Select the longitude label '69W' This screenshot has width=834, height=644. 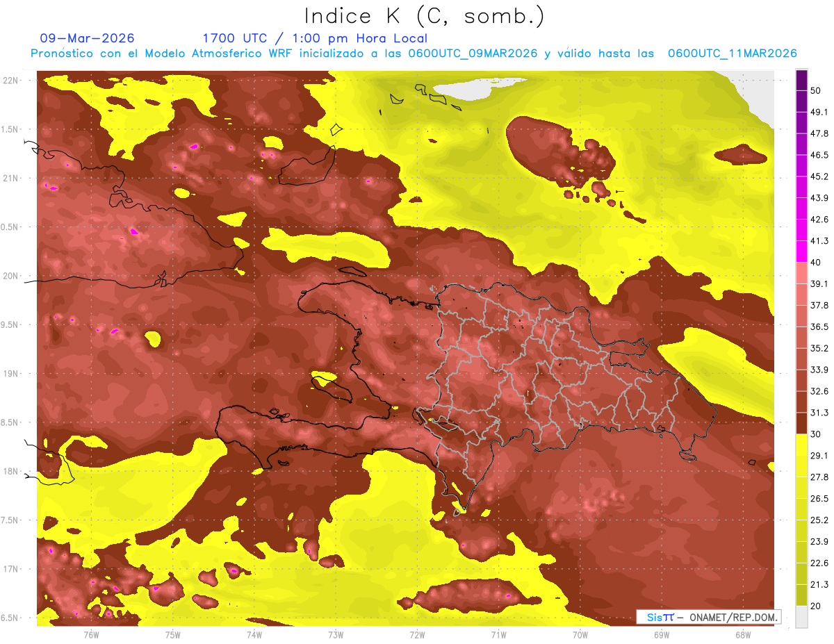click(x=661, y=634)
